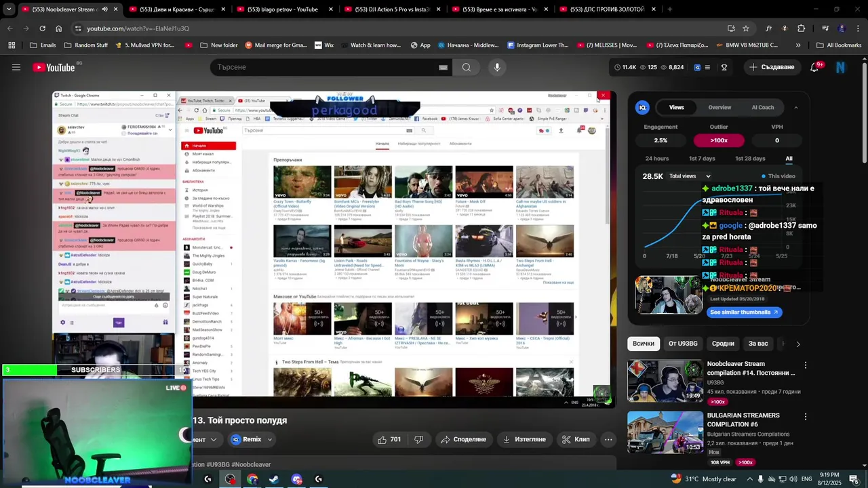Dislike the video with thumbs down
The image size is (868, 488).
click(x=418, y=439)
